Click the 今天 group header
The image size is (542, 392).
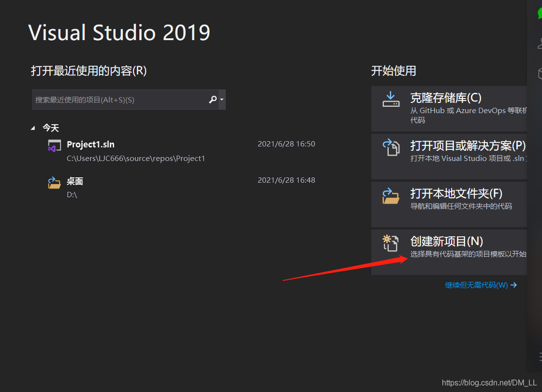(51, 128)
